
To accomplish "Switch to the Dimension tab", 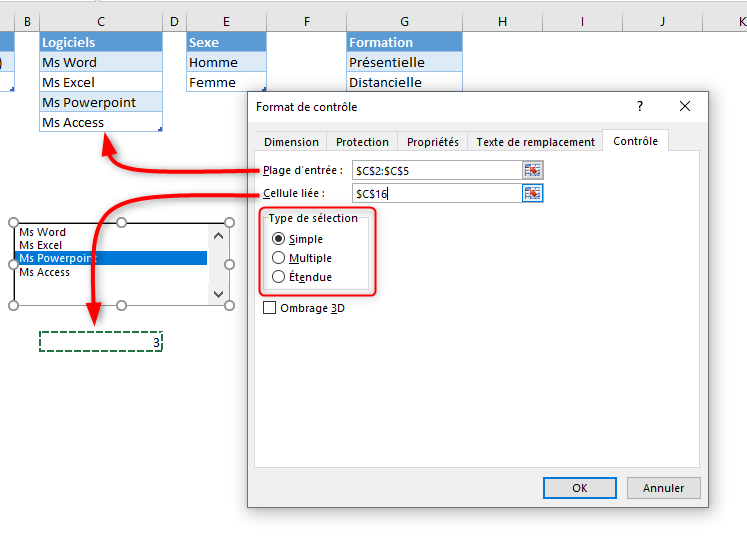I will coord(291,142).
